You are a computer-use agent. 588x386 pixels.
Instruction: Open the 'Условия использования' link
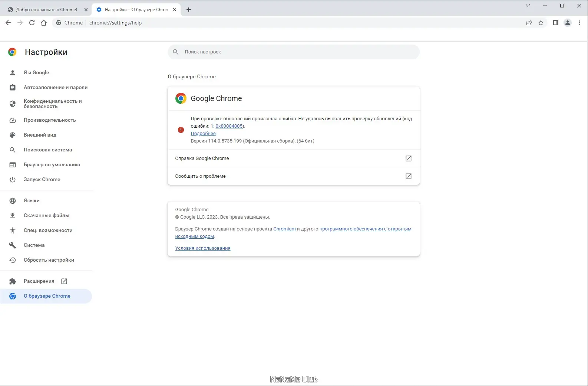203,248
